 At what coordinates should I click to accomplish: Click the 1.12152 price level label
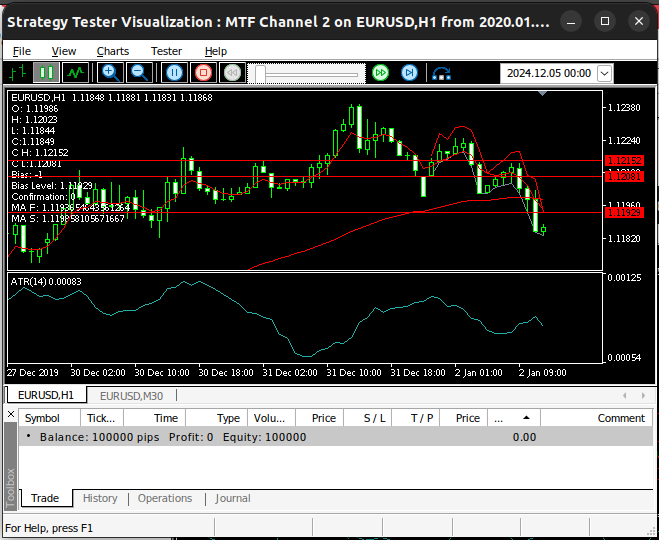(x=625, y=161)
